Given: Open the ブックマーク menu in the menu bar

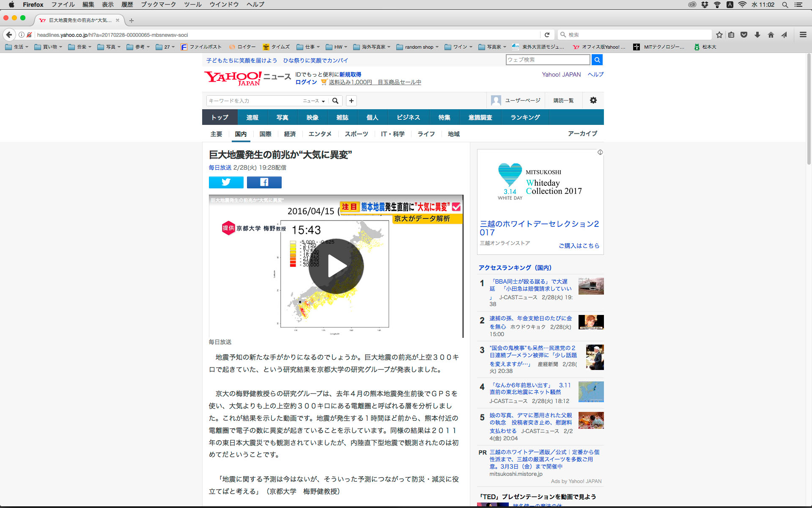Looking at the screenshot, I should pyautogui.click(x=158, y=4).
